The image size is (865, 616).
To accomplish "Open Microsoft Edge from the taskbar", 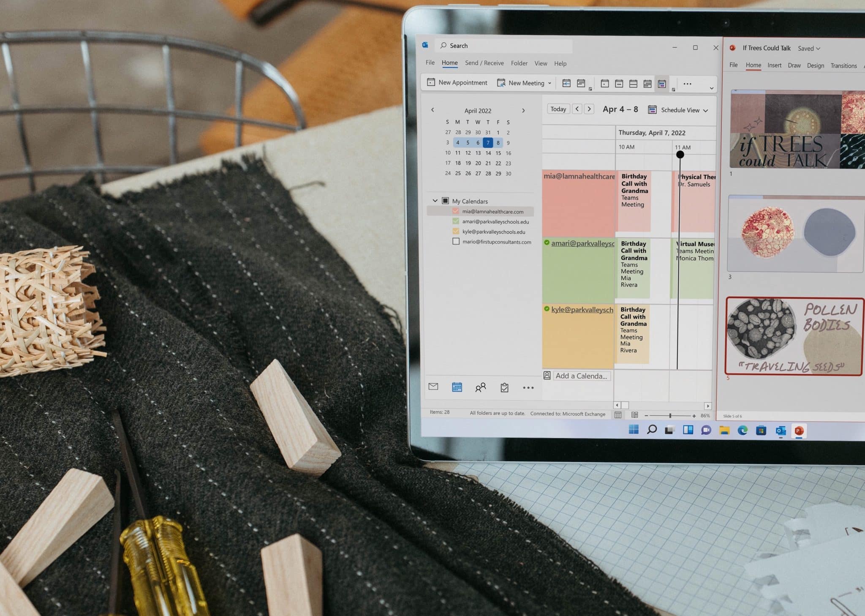I will click(742, 431).
